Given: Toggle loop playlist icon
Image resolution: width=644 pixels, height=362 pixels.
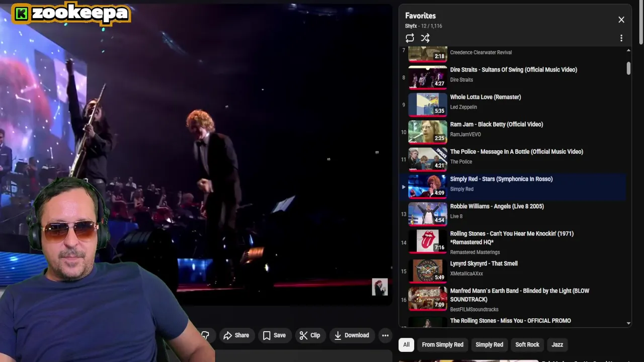Looking at the screenshot, I should point(410,38).
